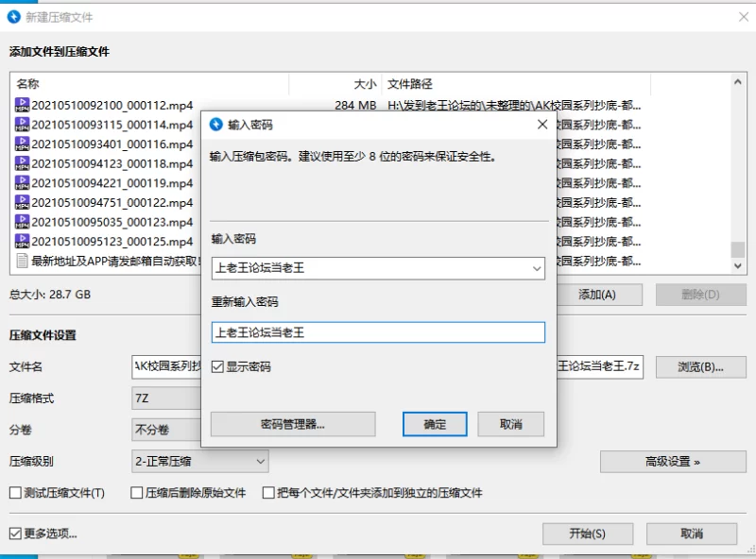Click the 浏览(B) browse button
Image resolution: width=756 pixels, height=559 pixels.
700,367
